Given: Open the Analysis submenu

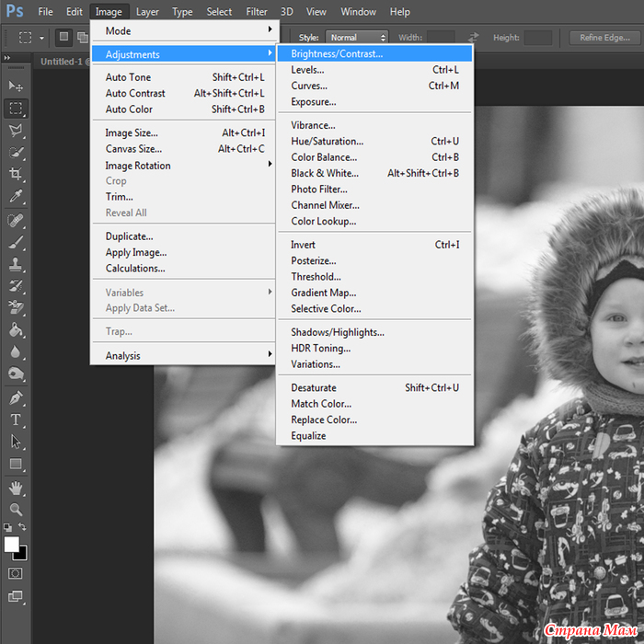Looking at the screenshot, I should 183,356.
